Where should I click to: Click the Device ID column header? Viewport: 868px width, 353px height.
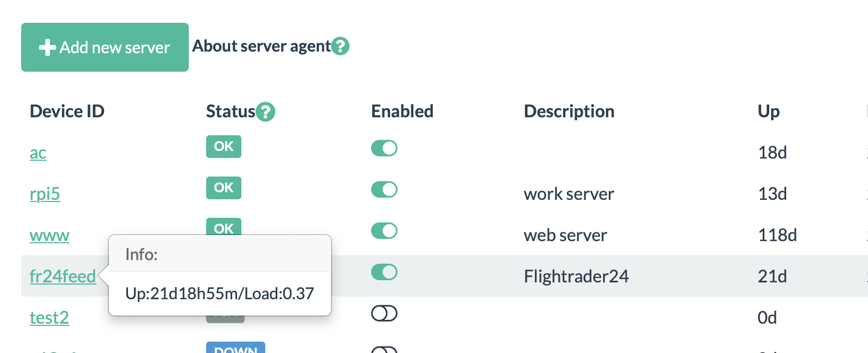pyautogui.click(x=67, y=111)
